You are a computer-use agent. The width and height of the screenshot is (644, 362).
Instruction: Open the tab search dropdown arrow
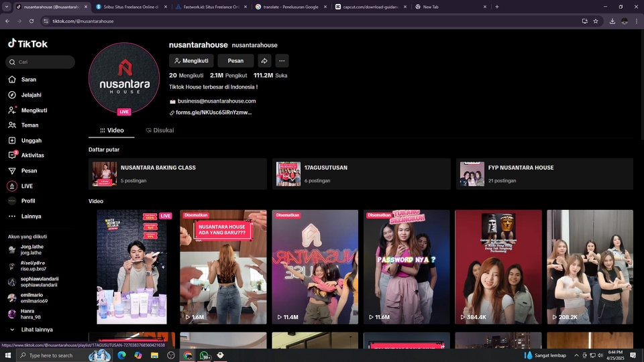(7, 7)
